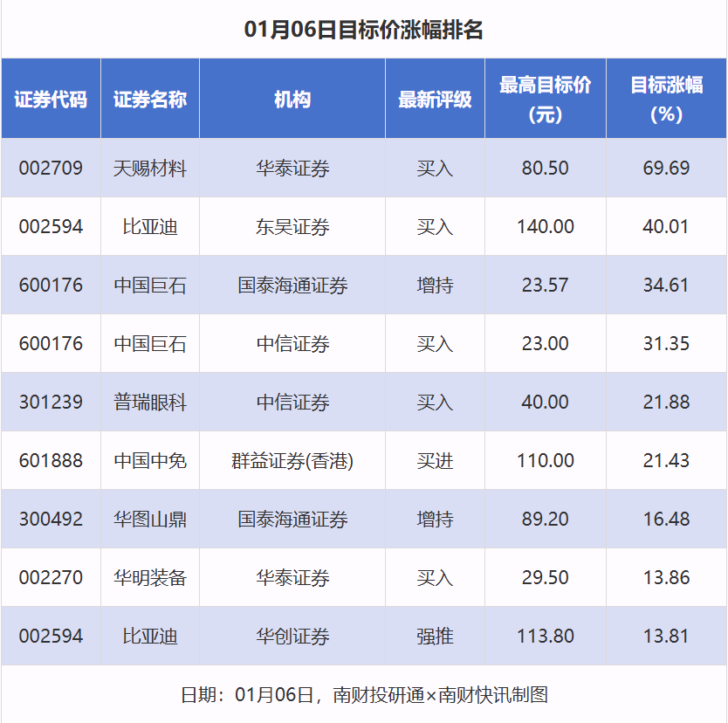Select stock code 601888
Viewport: 728px width, 723px height.
click(x=51, y=461)
